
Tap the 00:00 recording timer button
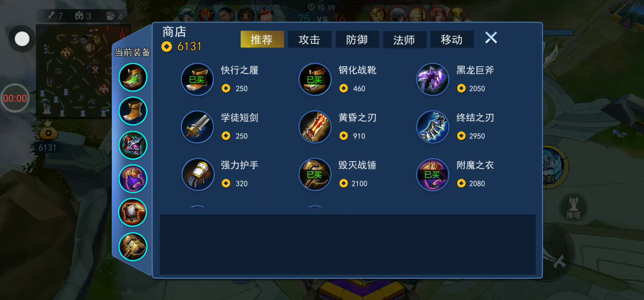(15, 98)
